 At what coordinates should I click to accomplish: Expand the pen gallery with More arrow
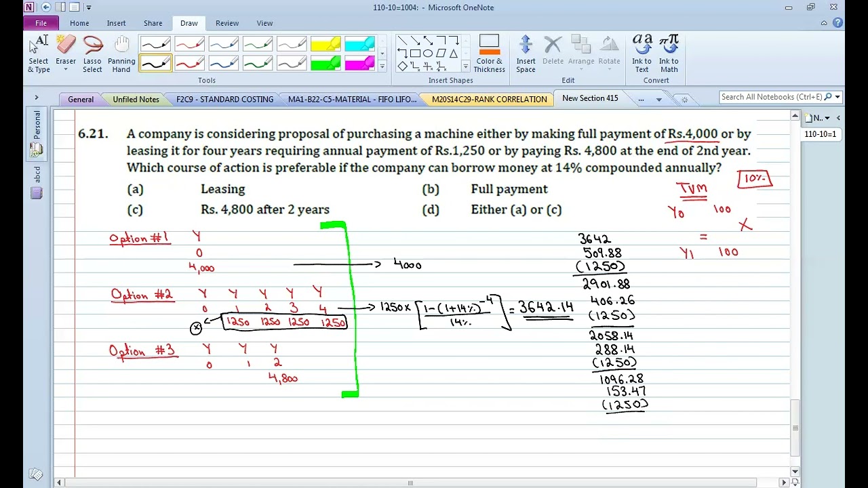(x=382, y=66)
